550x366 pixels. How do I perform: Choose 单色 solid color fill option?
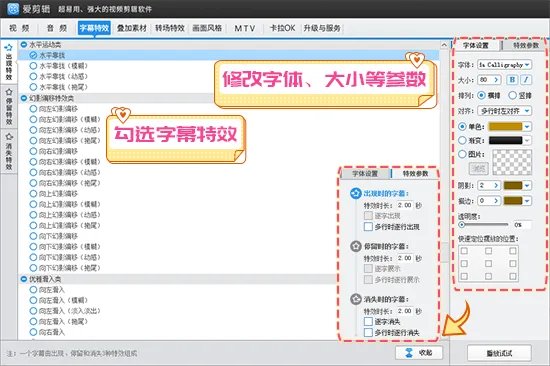pyautogui.click(x=462, y=126)
